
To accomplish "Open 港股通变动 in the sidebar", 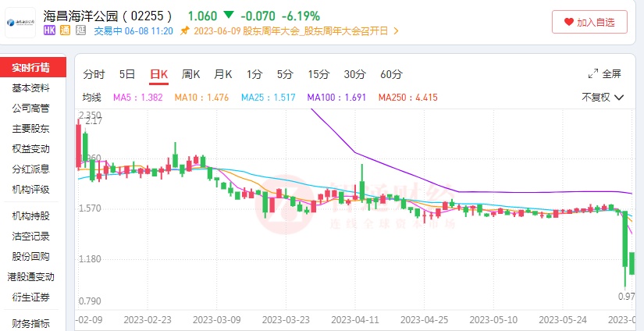I will [x=30, y=277].
